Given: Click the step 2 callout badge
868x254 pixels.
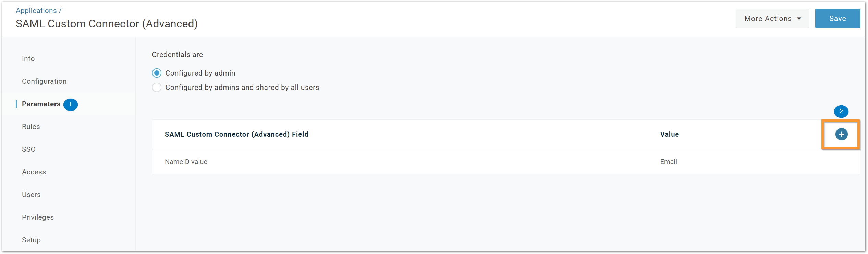Looking at the screenshot, I should (x=841, y=112).
